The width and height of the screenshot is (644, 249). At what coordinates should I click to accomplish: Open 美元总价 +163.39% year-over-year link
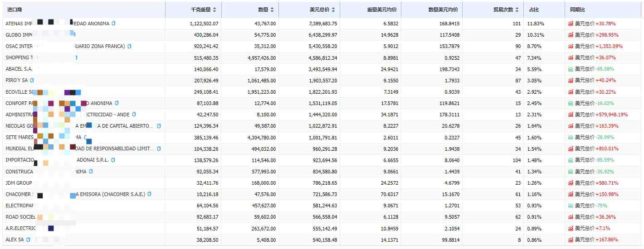(x=597, y=126)
